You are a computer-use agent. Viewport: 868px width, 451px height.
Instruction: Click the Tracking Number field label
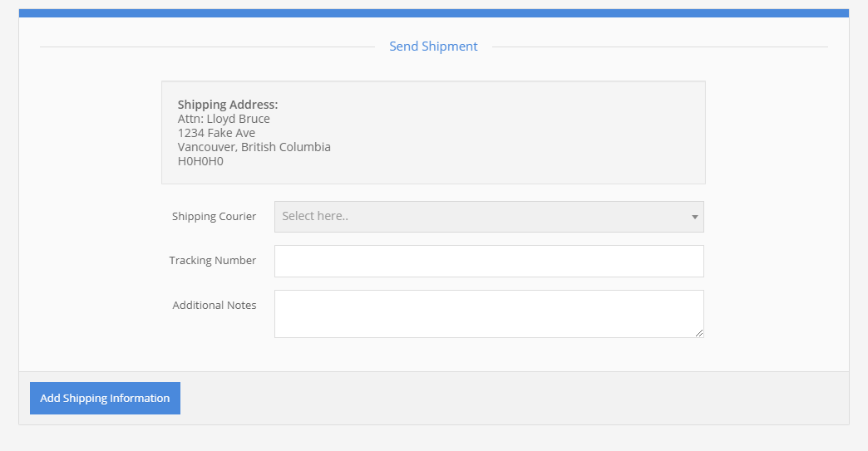[x=212, y=261]
